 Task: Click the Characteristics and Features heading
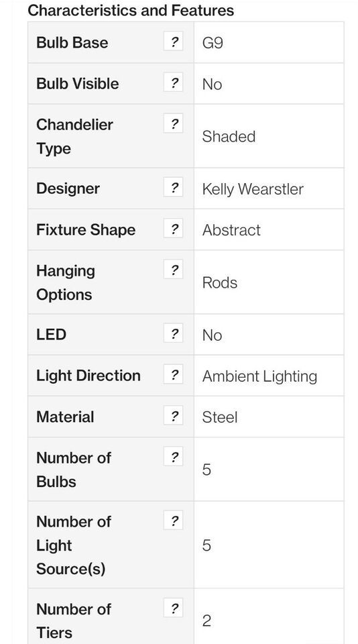coord(131,10)
